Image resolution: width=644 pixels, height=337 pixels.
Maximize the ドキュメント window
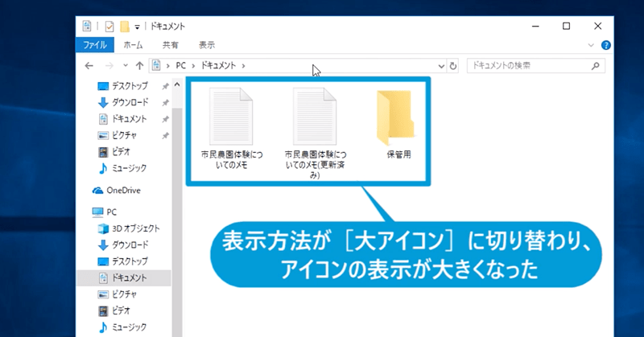pos(567,27)
